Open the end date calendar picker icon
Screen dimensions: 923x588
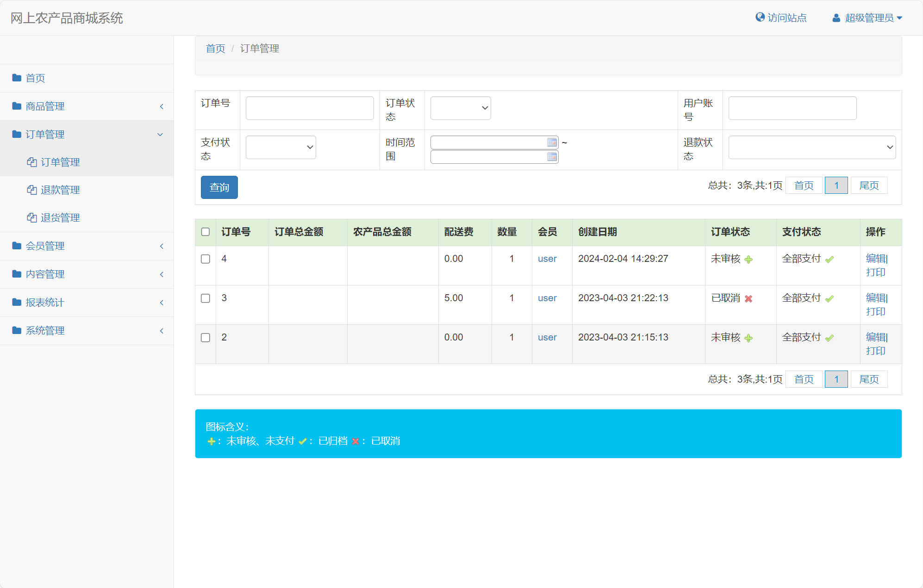tap(552, 157)
